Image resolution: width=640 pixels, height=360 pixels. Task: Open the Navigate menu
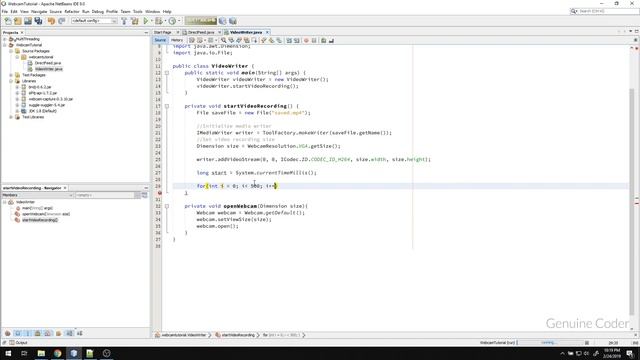39,11
